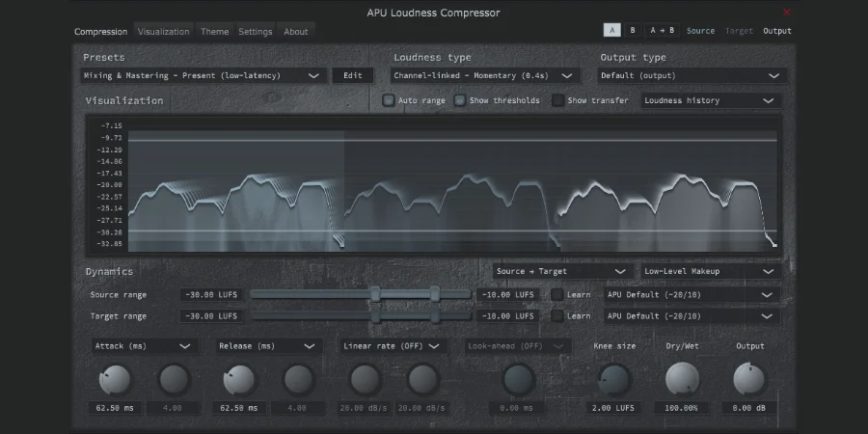Click the Source range slider left handle

pos(375,294)
